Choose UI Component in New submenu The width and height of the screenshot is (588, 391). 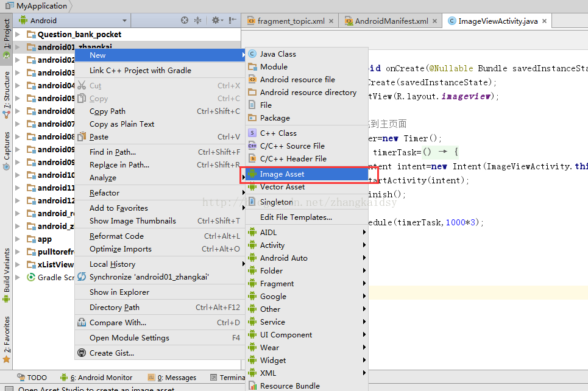click(307, 335)
